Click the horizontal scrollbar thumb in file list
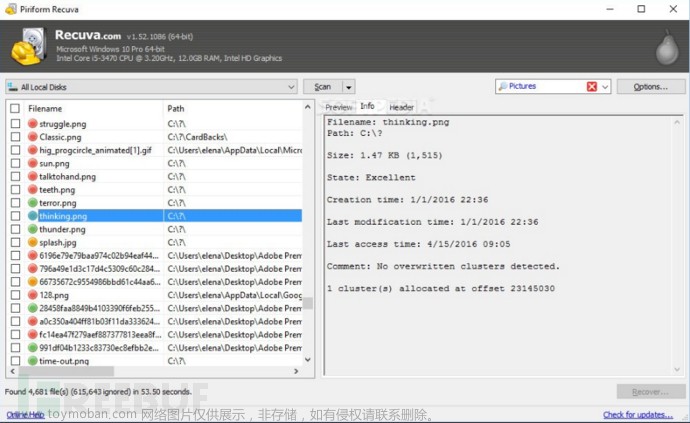 pos(66,371)
